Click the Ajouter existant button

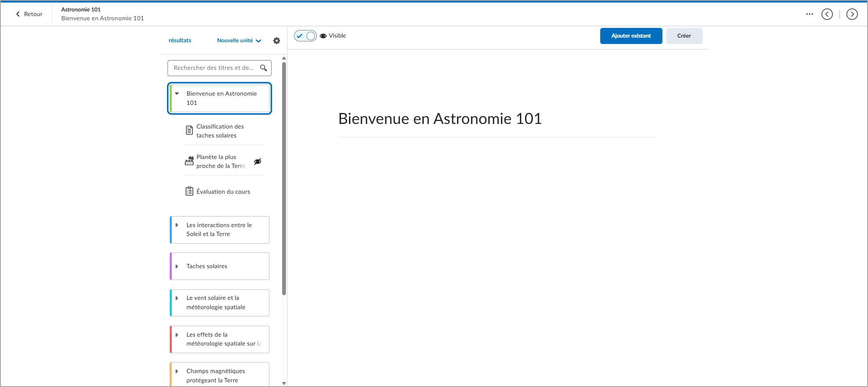631,36
